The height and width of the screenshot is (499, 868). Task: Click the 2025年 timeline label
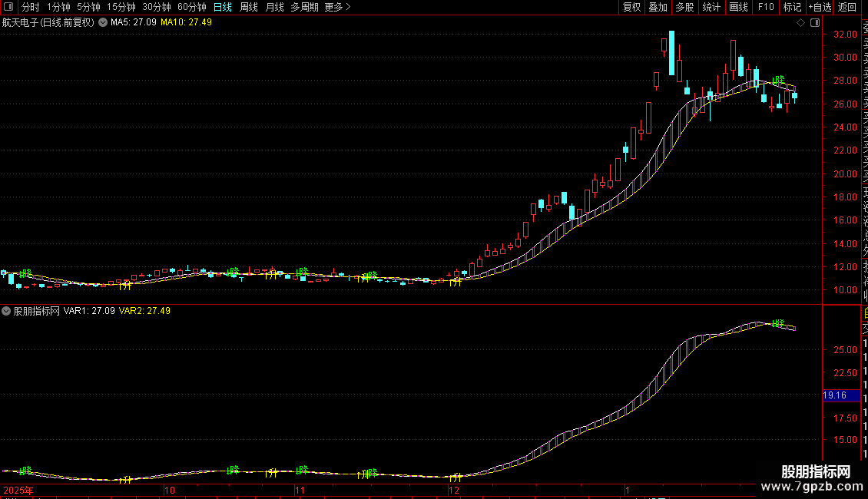click(x=18, y=490)
